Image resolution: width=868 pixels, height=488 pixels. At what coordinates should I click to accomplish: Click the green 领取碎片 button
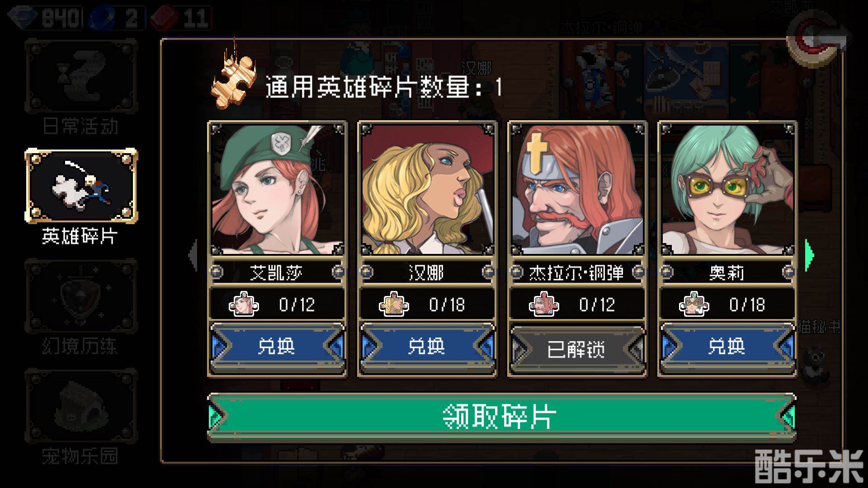coord(501,416)
